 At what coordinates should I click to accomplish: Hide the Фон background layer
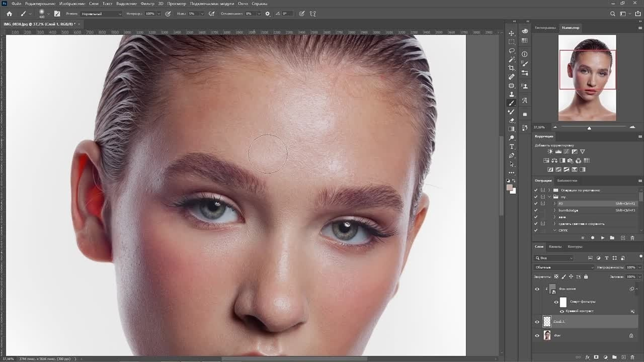click(537, 335)
